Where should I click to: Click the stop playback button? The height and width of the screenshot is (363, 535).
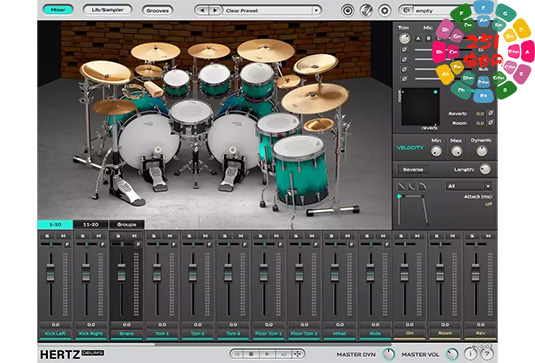251,354
